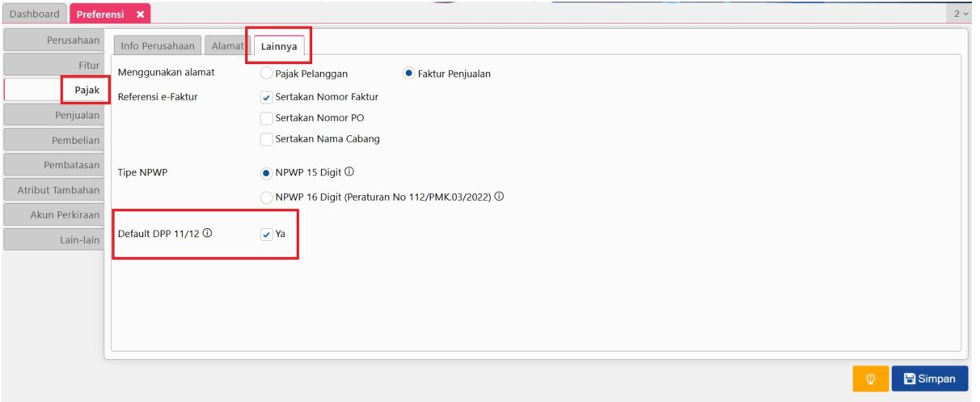
Task: Go to Fitur sidebar section
Action: 54,65
